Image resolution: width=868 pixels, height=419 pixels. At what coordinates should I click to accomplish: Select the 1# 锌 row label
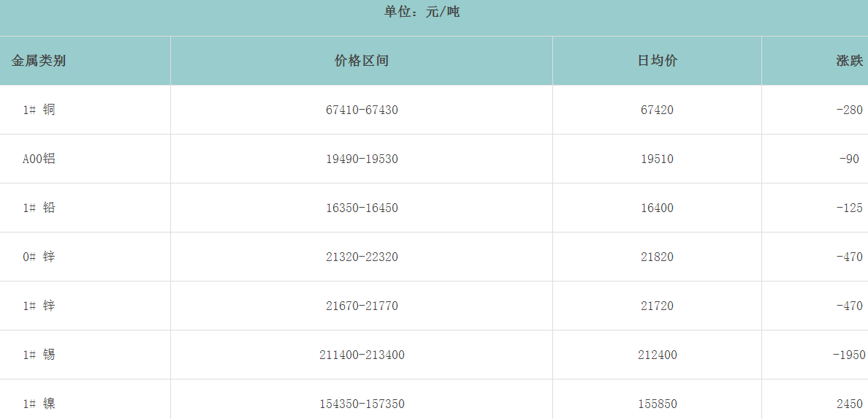[x=39, y=306]
